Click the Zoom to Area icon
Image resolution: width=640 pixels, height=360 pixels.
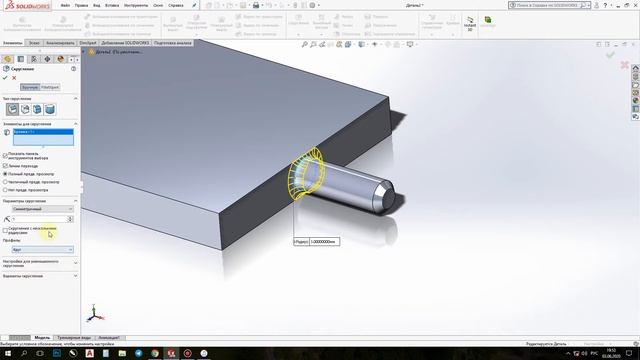(x=313, y=44)
